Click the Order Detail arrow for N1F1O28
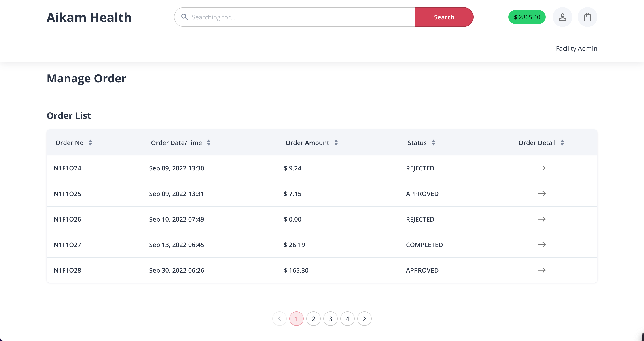Image resolution: width=644 pixels, height=341 pixels. click(x=541, y=270)
